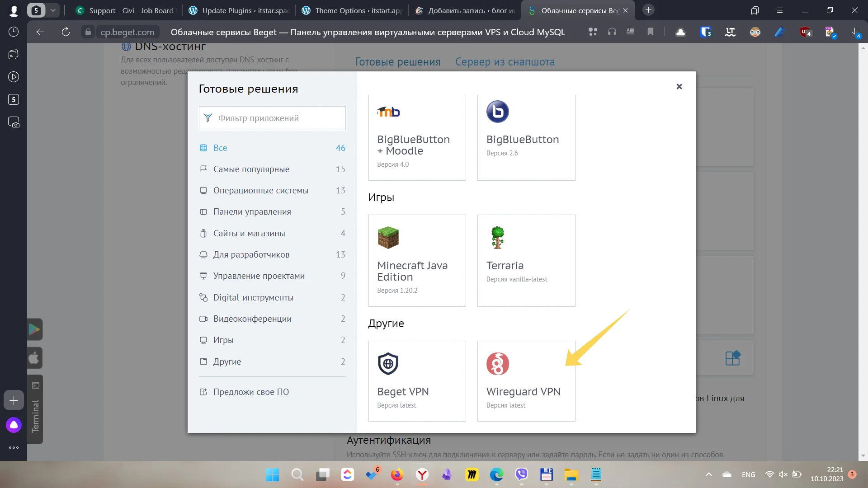Open browser downloads

855,32
